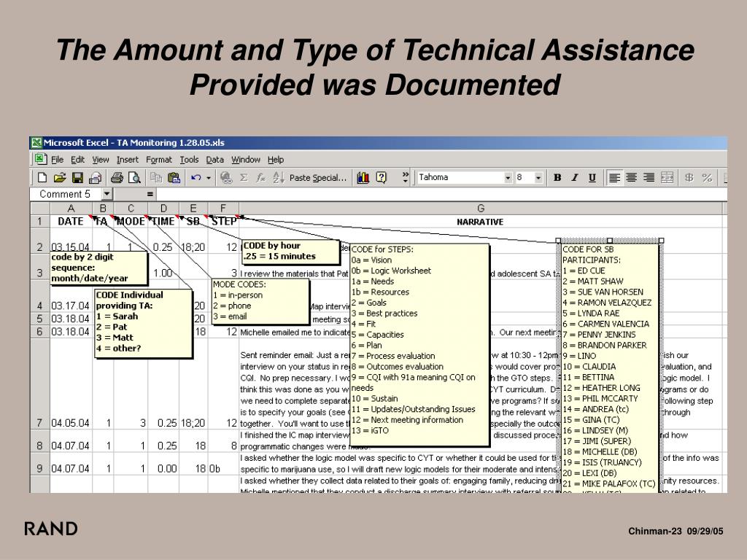Click the E-mail toolbar icon

click(95, 178)
